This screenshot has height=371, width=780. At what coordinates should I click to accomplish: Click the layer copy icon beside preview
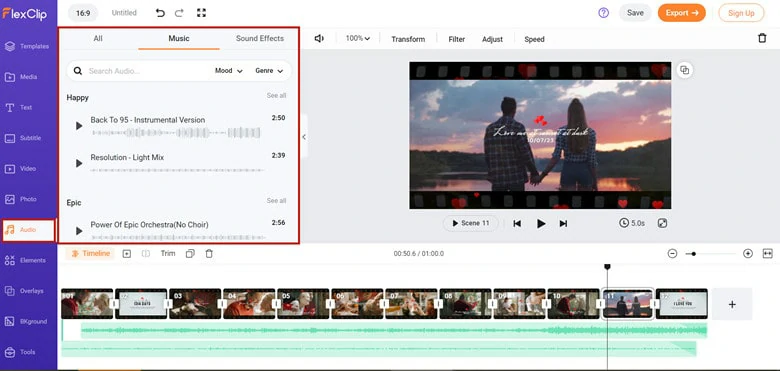point(684,70)
